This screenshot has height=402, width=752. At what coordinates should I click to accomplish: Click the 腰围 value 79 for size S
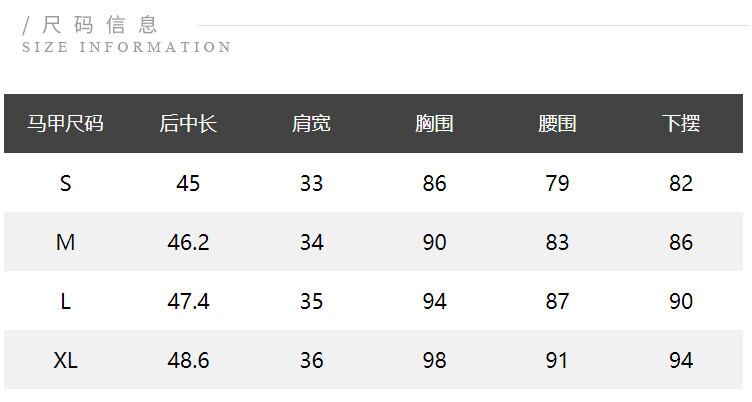coord(557,183)
